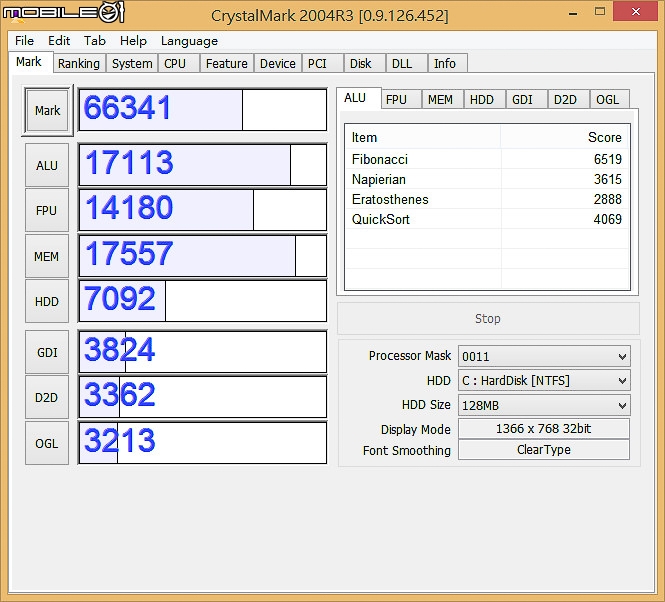This screenshot has height=602, width=665.
Task: Minimize the CrystalMark window
Action: 573,12
